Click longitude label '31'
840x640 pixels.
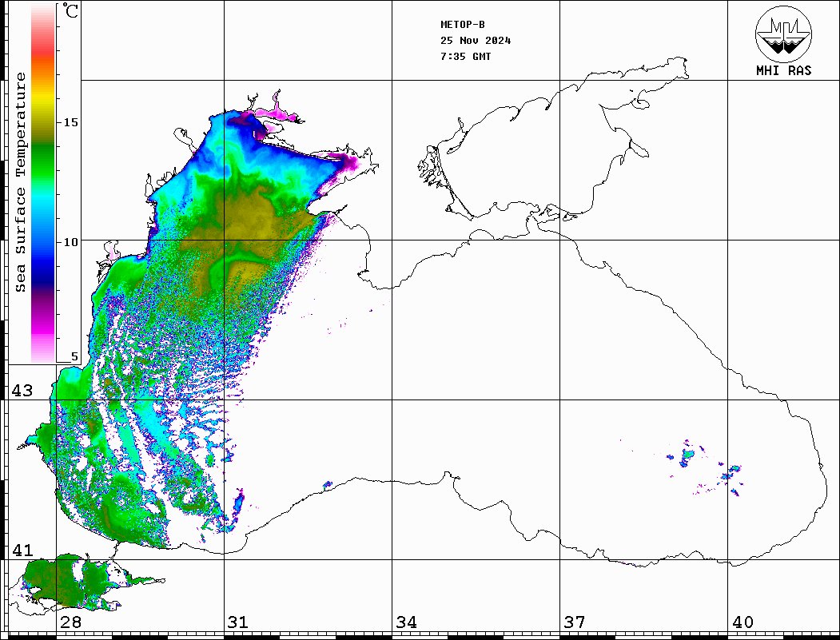pos(238,622)
